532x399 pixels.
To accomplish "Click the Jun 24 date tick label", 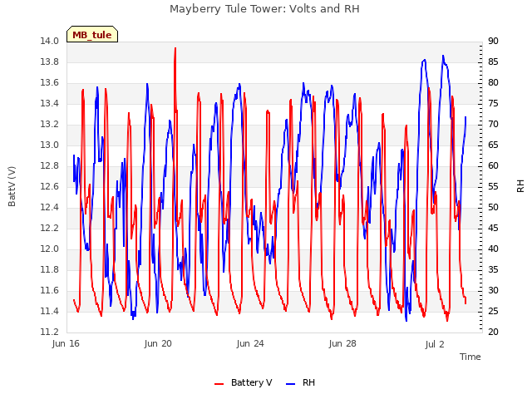I will (x=250, y=344).
